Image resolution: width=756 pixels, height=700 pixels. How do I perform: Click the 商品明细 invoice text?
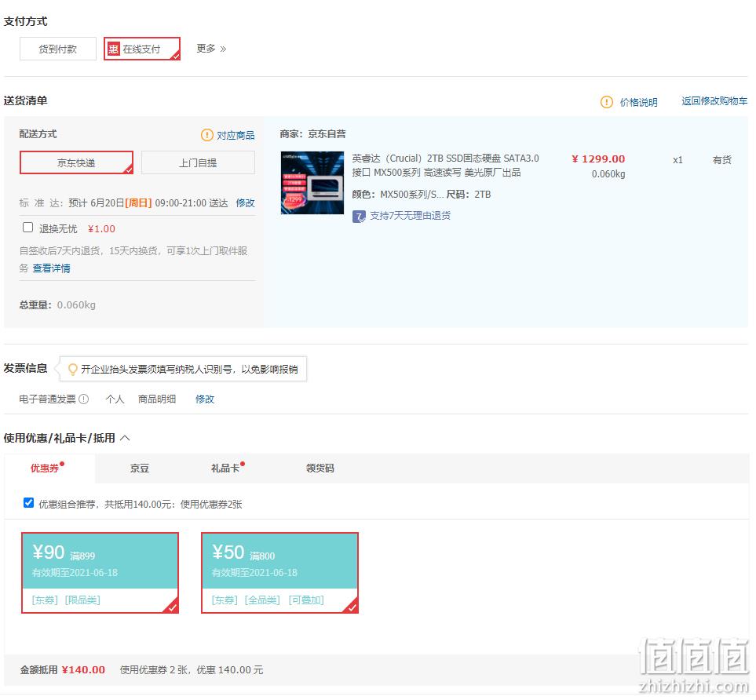point(157,399)
